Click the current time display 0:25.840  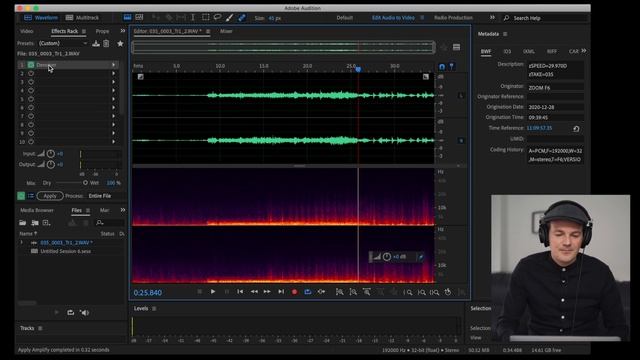point(148,293)
